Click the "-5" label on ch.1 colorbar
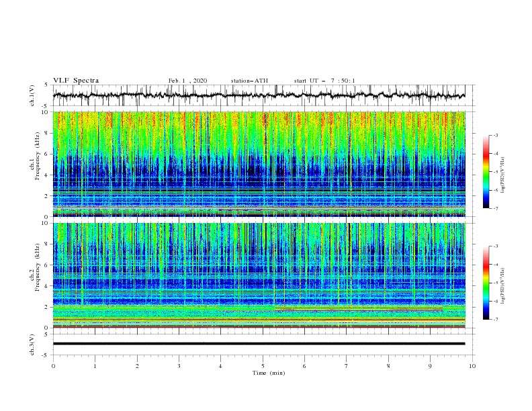This screenshot has height=411, width=532. pyautogui.click(x=495, y=172)
